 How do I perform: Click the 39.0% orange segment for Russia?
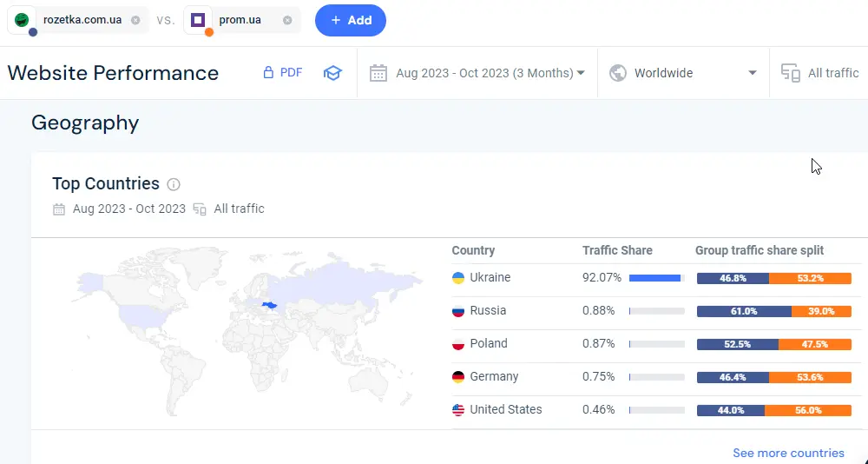coord(821,312)
